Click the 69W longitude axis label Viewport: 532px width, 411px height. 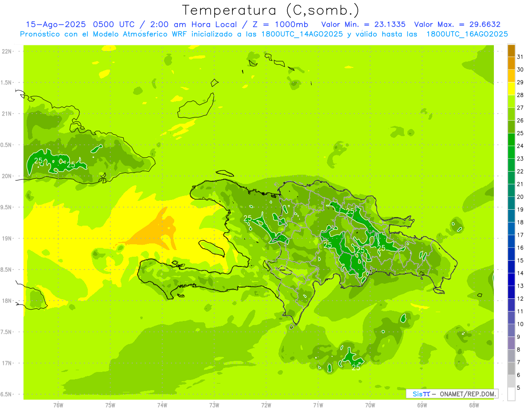tap(422, 405)
